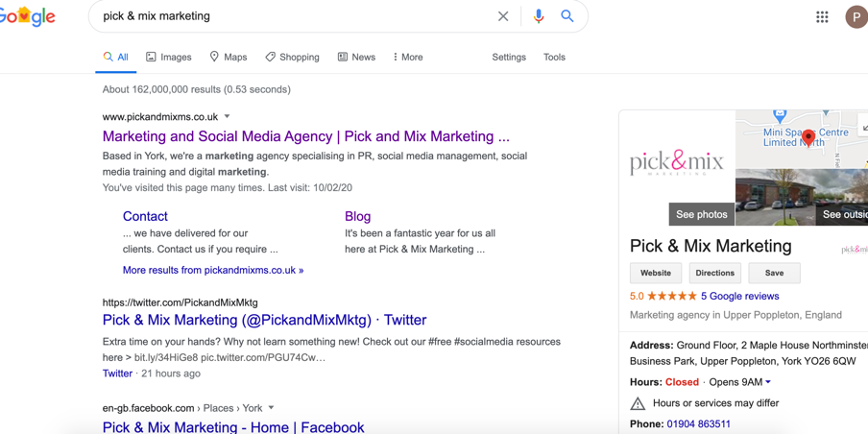Open the Pick & Mix Marketing Twitter result
The width and height of the screenshot is (868, 434).
coord(265,320)
